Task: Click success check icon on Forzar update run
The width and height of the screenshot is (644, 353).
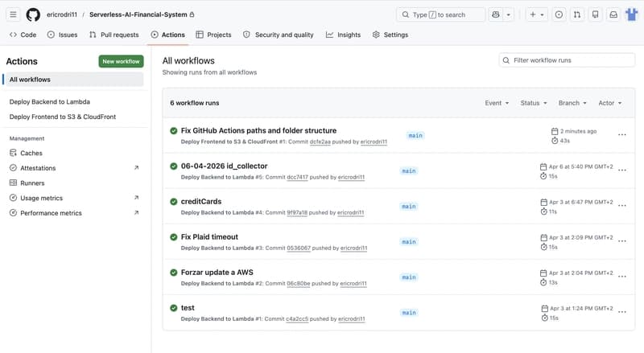Action: 173,273
